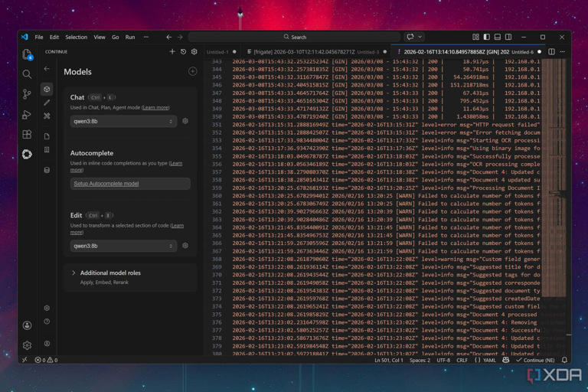Open Continue settings gear in panel header
588x392 pixels.
tap(194, 52)
